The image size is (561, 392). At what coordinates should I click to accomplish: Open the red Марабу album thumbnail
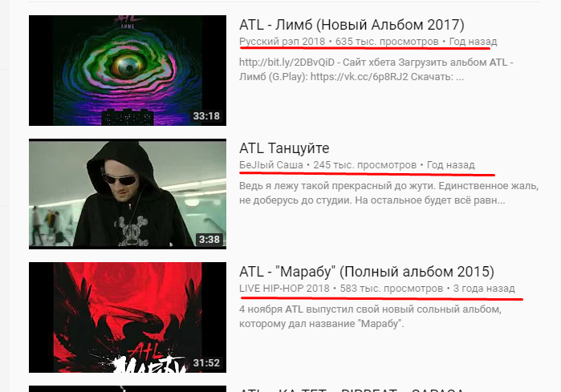128,317
